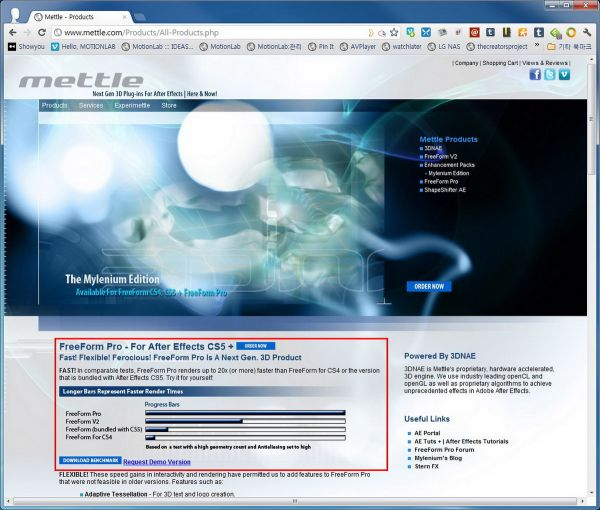
Task: Open the Experimettle menu
Action: [x=132, y=105]
